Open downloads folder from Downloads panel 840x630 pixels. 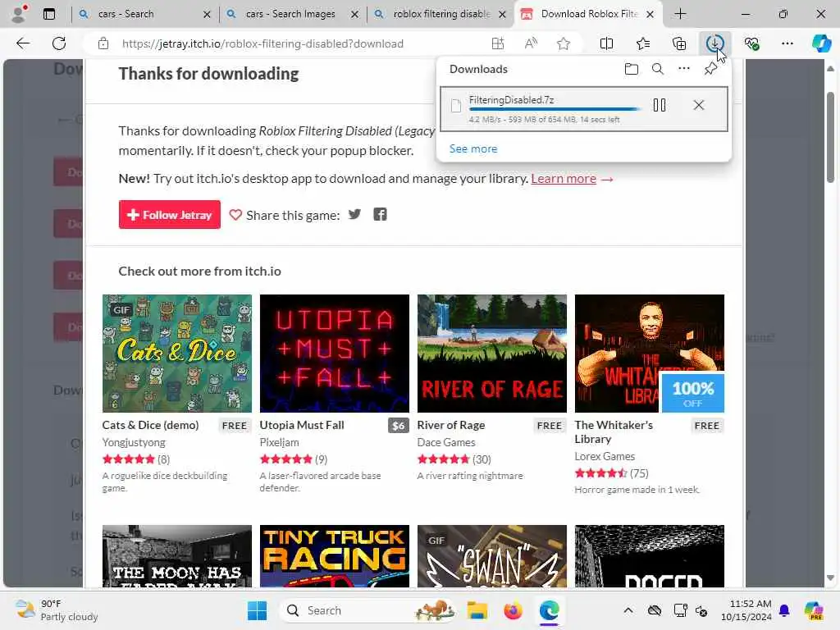click(x=631, y=69)
